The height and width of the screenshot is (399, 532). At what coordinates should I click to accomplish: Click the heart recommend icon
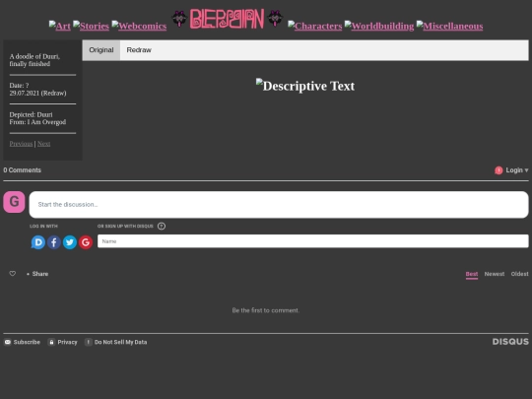click(x=13, y=274)
